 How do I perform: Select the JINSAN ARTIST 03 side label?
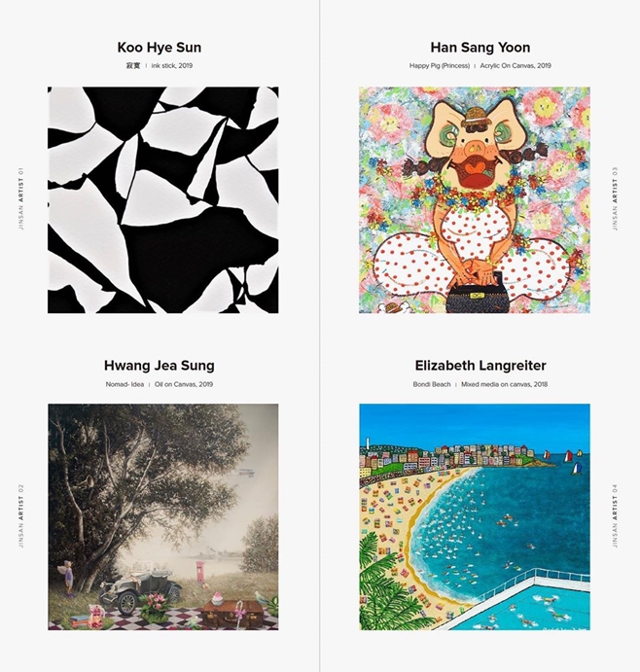coord(615,198)
